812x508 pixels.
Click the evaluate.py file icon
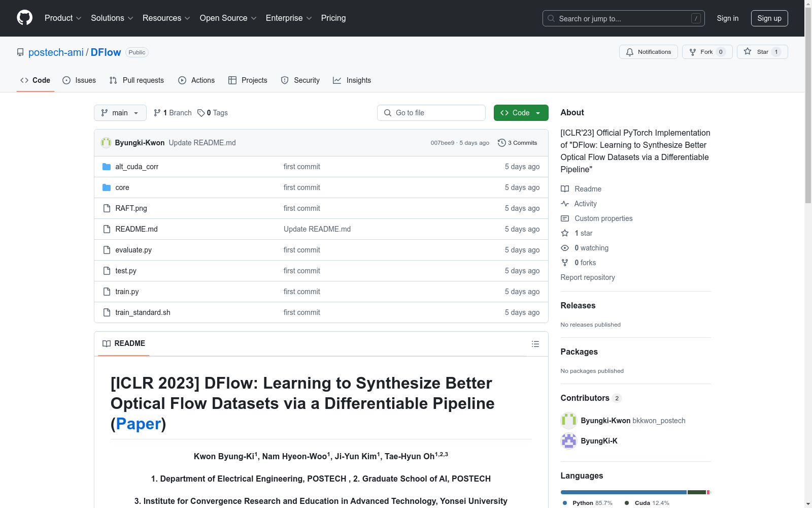pyautogui.click(x=107, y=250)
